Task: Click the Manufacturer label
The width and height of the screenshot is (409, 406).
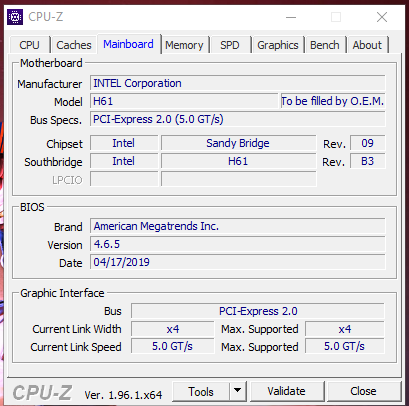Action: click(50, 84)
